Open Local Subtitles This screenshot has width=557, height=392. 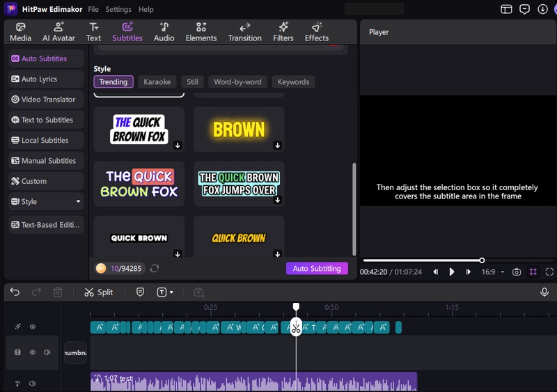46,141
